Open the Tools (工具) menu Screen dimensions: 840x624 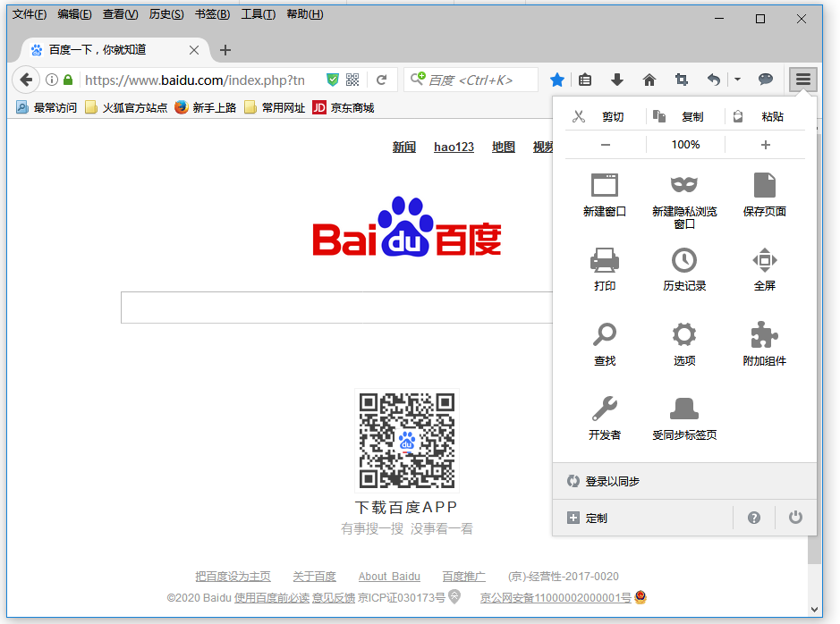[259, 14]
